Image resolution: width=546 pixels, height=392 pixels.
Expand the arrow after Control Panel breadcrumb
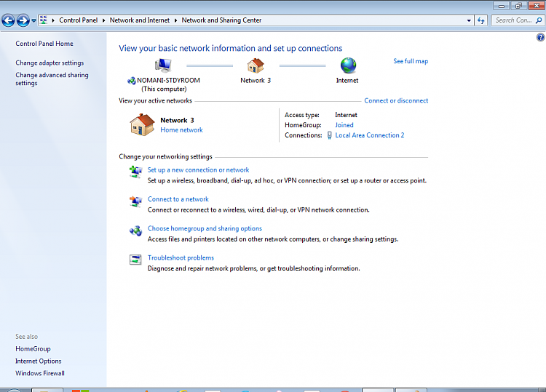point(104,20)
